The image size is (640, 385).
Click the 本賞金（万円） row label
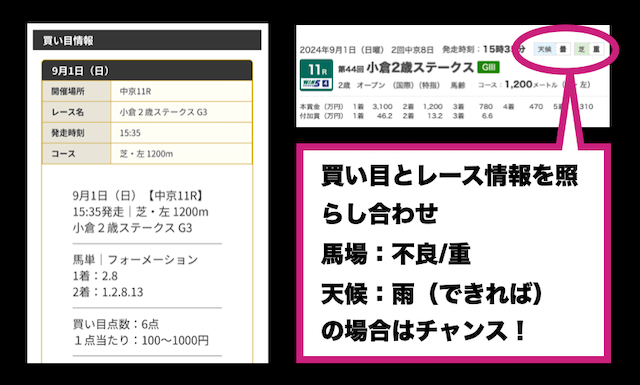click(322, 107)
